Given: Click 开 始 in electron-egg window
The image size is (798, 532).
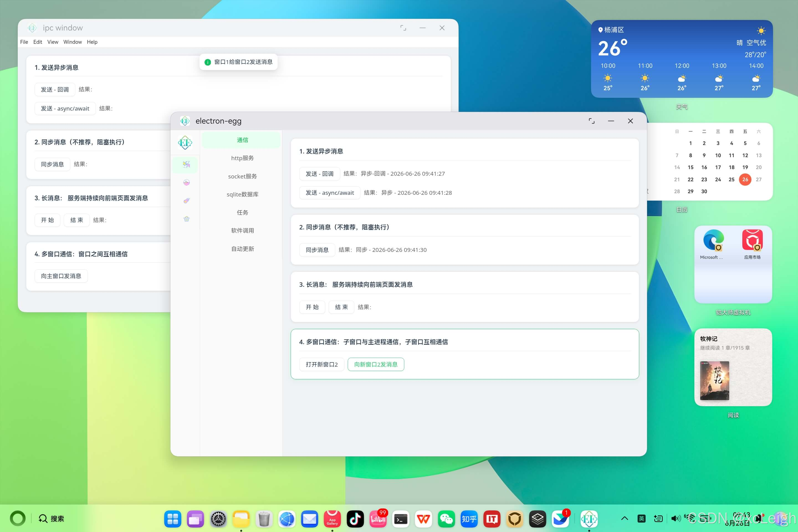Looking at the screenshot, I should 312,307.
